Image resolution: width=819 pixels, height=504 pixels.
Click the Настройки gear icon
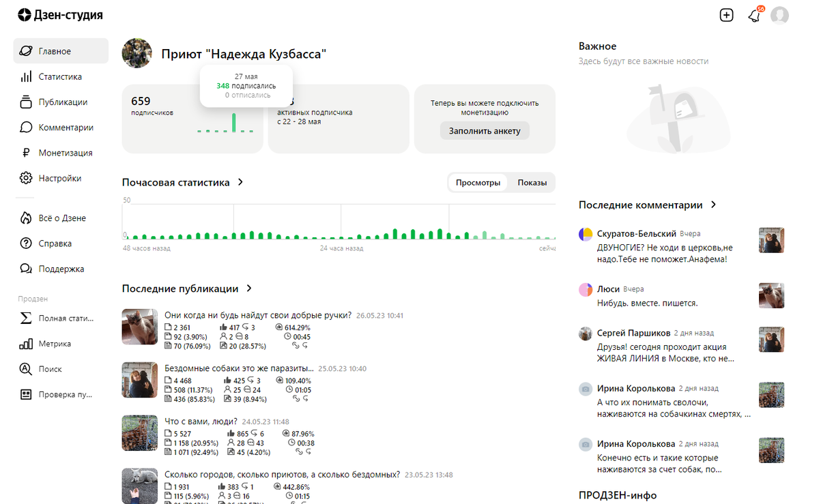point(26,178)
